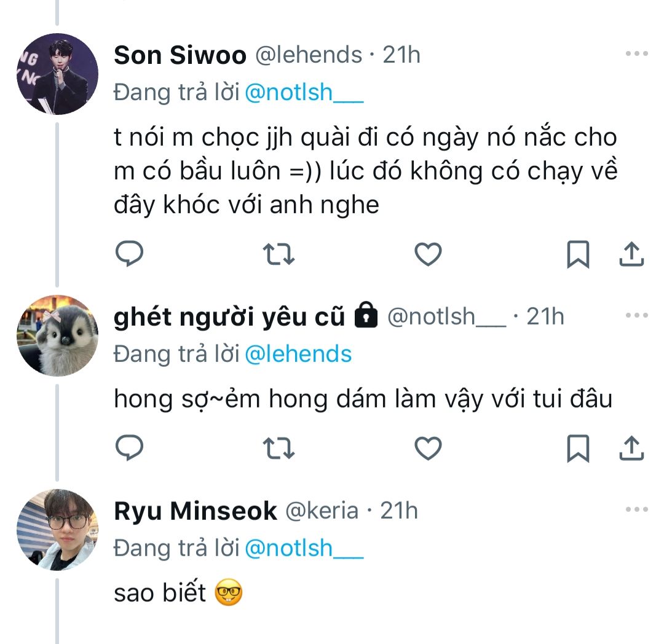Retweet the 'hong sợ' tweet

click(x=279, y=448)
